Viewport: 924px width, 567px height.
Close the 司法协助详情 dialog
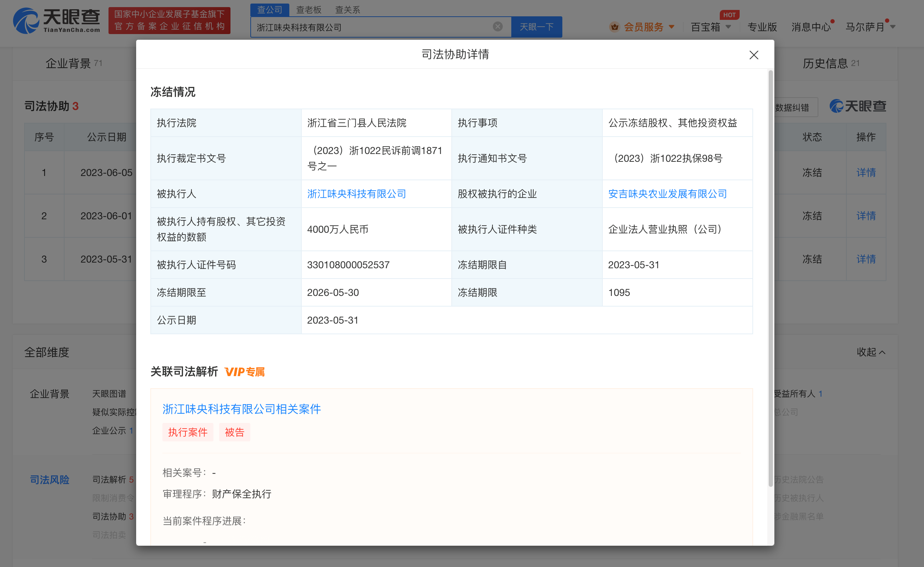click(753, 55)
